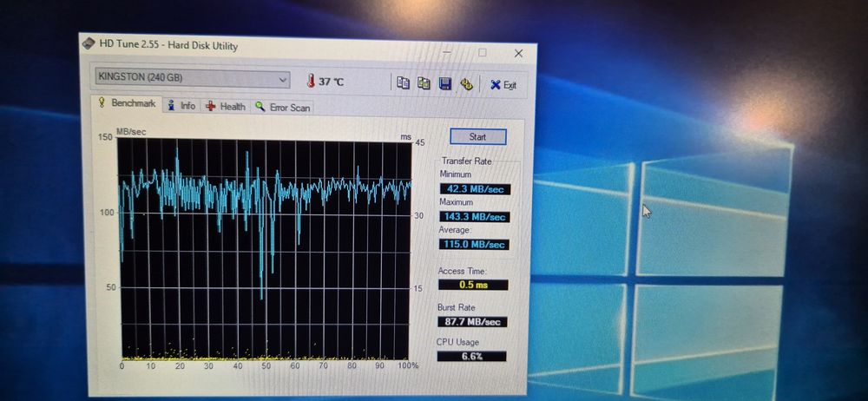The width and height of the screenshot is (868, 401).
Task: Click the copy text to clipboard icon
Action: coord(403,82)
